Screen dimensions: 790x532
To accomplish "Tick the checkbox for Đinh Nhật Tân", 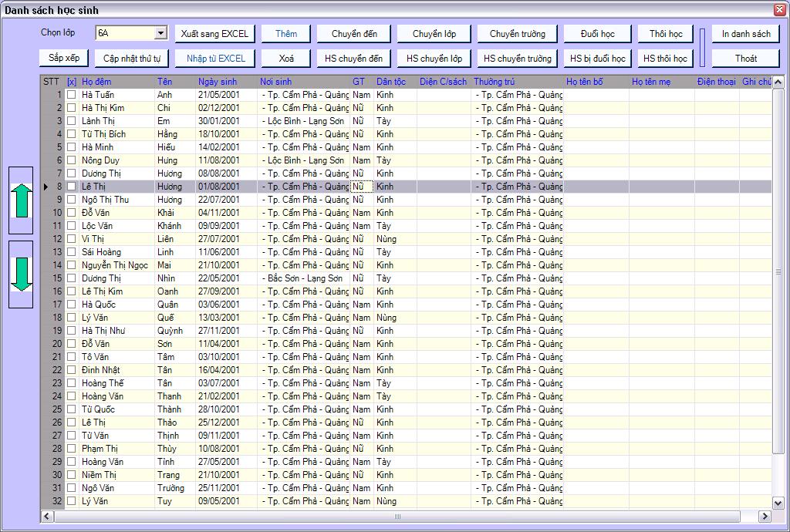I will (x=72, y=370).
